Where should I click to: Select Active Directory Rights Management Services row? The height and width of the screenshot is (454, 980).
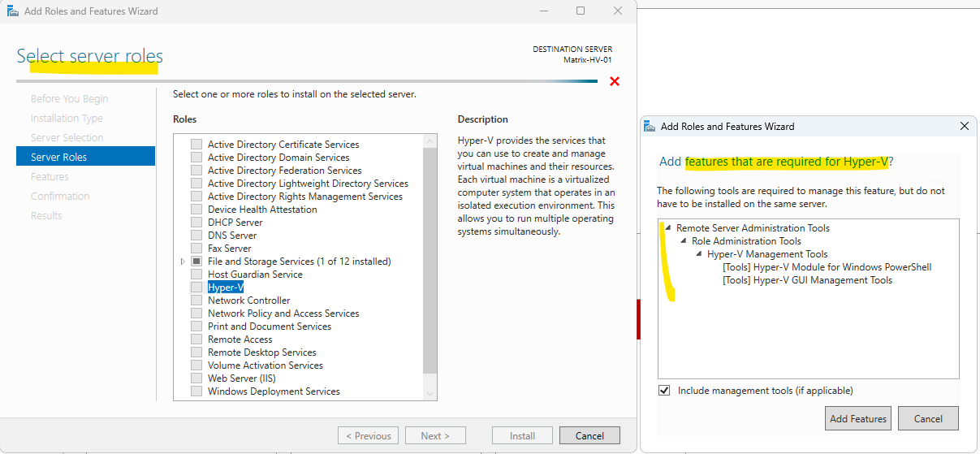[x=305, y=197]
